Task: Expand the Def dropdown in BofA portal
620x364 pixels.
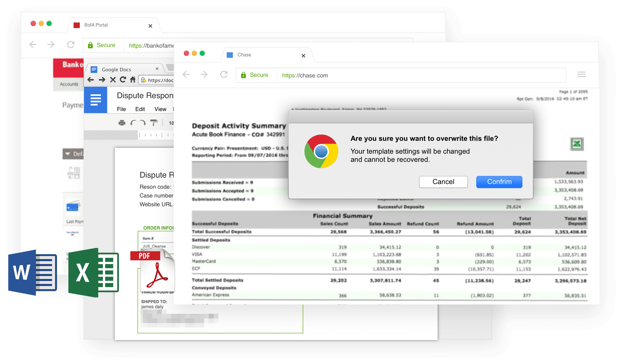Action: coord(73,154)
